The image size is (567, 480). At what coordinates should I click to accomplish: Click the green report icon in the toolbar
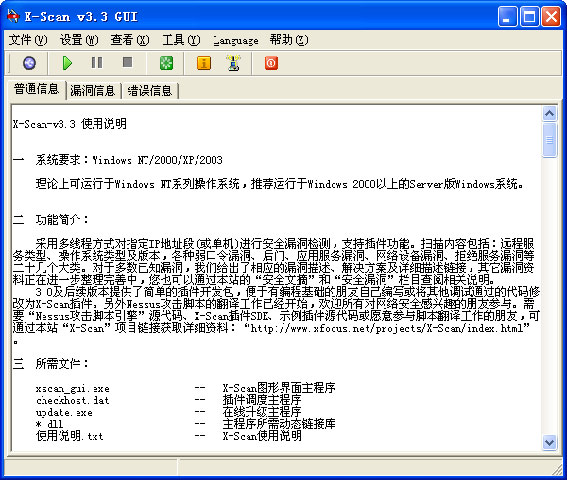point(166,63)
